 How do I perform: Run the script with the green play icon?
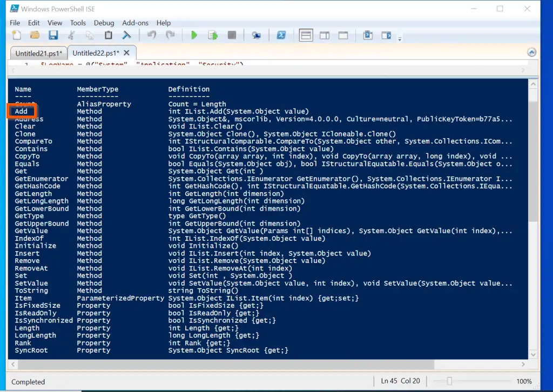[194, 35]
